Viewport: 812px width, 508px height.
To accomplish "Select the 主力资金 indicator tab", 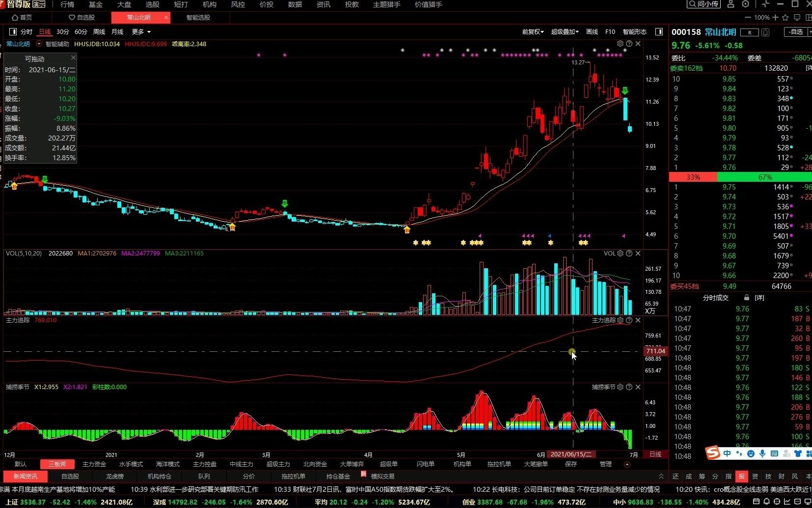I will (94, 464).
